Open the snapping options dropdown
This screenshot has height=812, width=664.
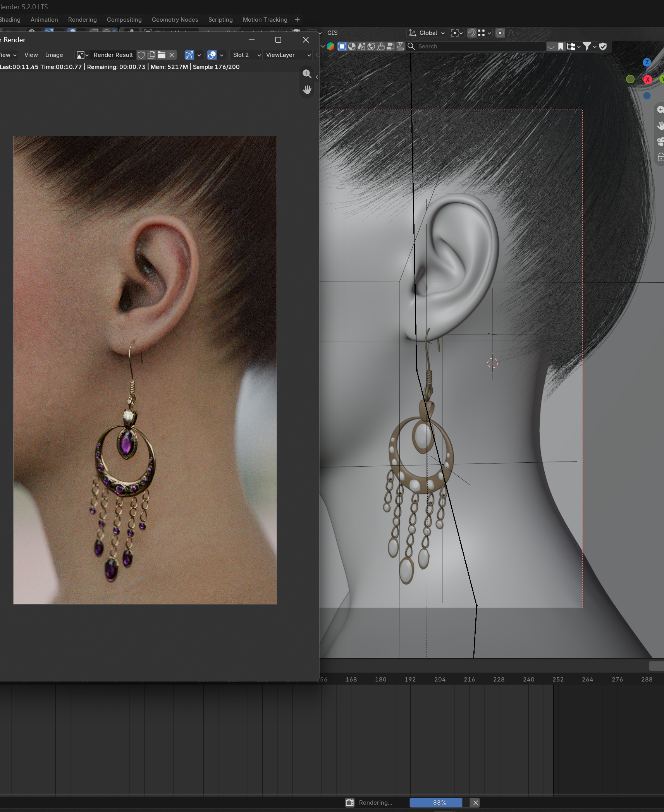pyautogui.click(x=485, y=33)
